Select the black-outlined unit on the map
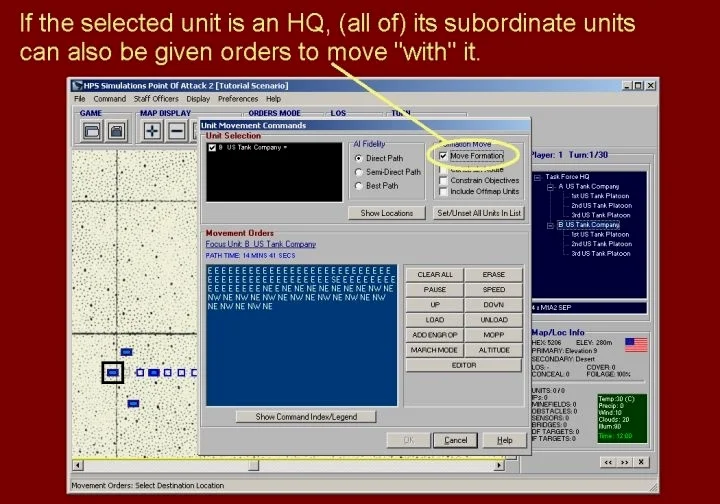Screen dimensions: 720x504 tap(112, 372)
